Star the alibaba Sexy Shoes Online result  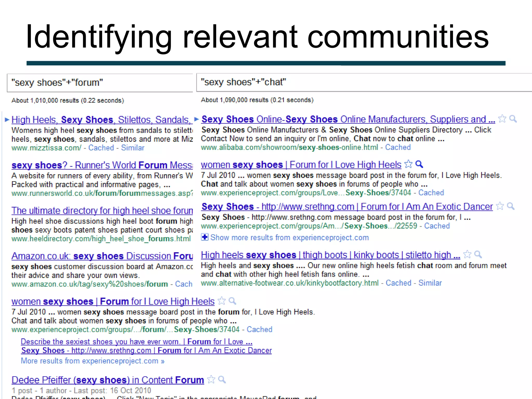(502, 119)
